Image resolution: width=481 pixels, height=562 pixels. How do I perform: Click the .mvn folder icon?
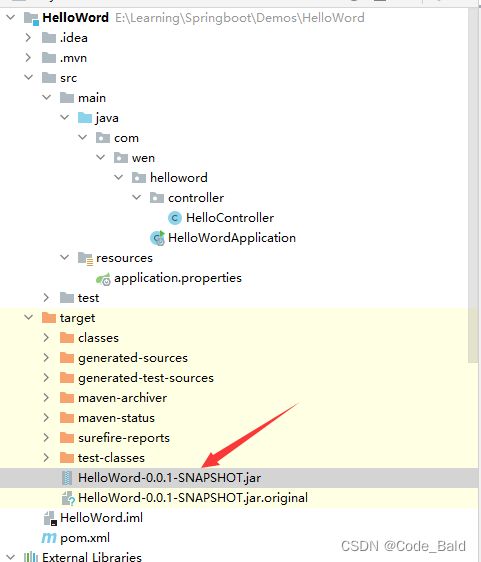pyautogui.click(x=49, y=57)
